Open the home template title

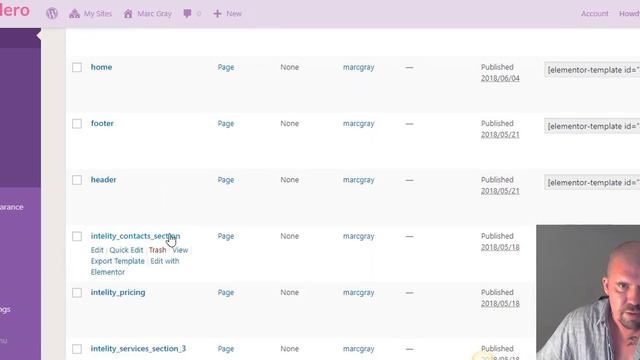tap(101, 67)
